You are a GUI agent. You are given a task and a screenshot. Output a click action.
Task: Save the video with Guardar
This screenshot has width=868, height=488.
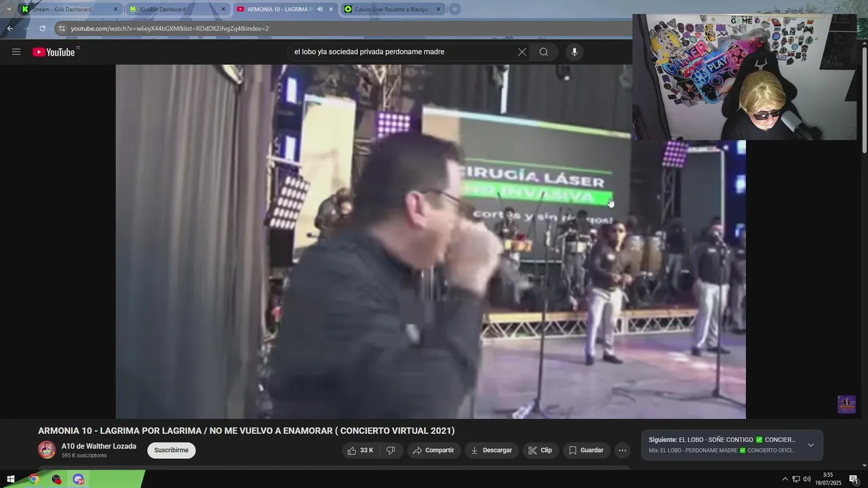586,450
